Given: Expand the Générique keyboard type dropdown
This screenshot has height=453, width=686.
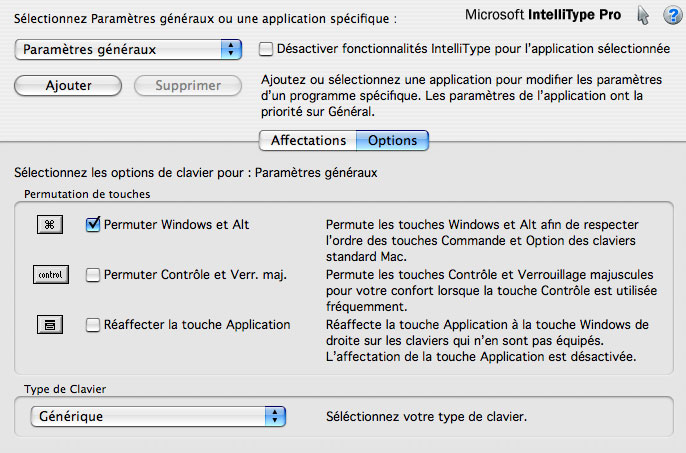Looking at the screenshot, I should click(158, 416).
